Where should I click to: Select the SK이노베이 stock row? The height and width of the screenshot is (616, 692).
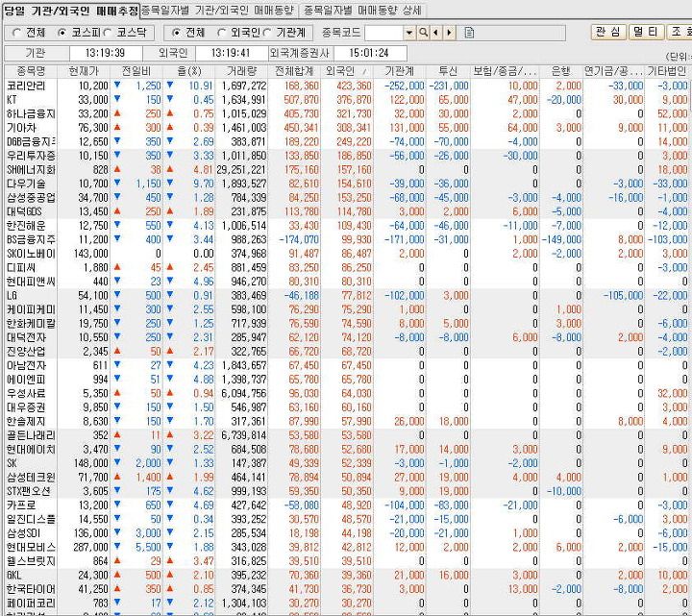[346, 254]
